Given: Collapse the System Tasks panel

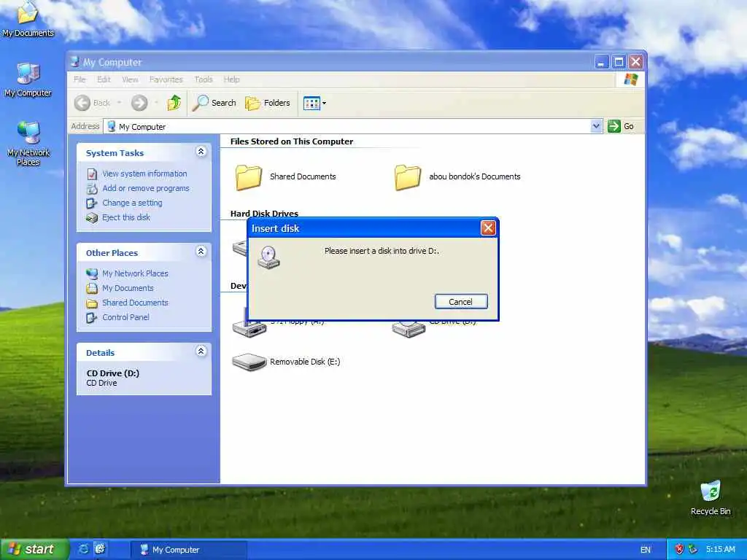Looking at the screenshot, I should pos(201,152).
